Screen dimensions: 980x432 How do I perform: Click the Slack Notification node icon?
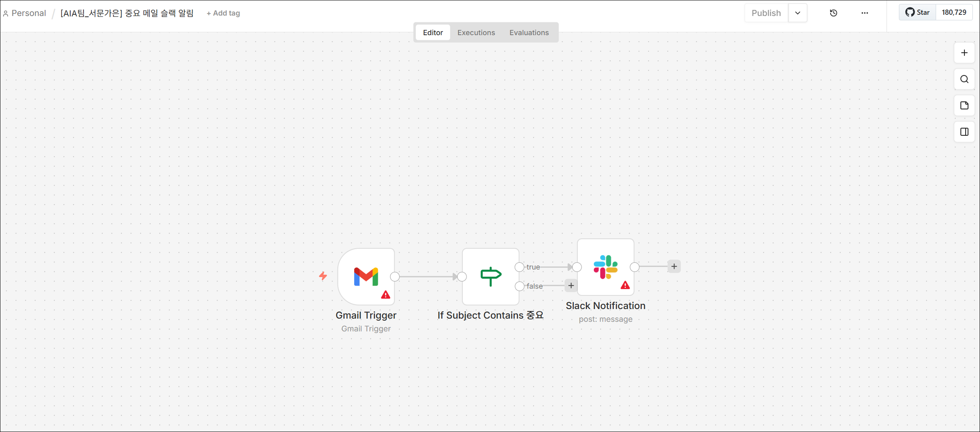pyautogui.click(x=605, y=267)
